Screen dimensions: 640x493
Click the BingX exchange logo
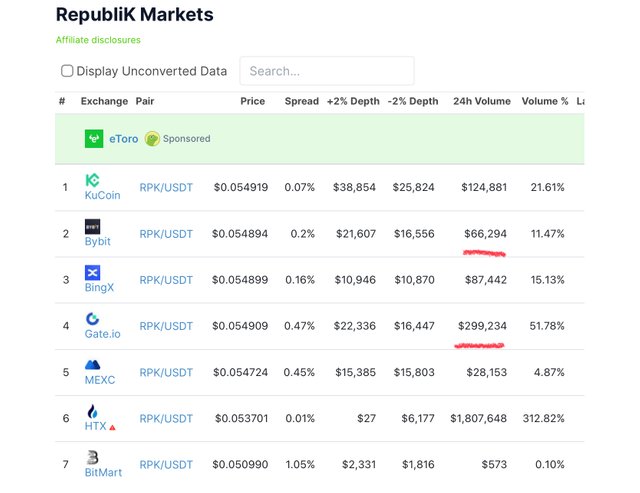[92, 273]
